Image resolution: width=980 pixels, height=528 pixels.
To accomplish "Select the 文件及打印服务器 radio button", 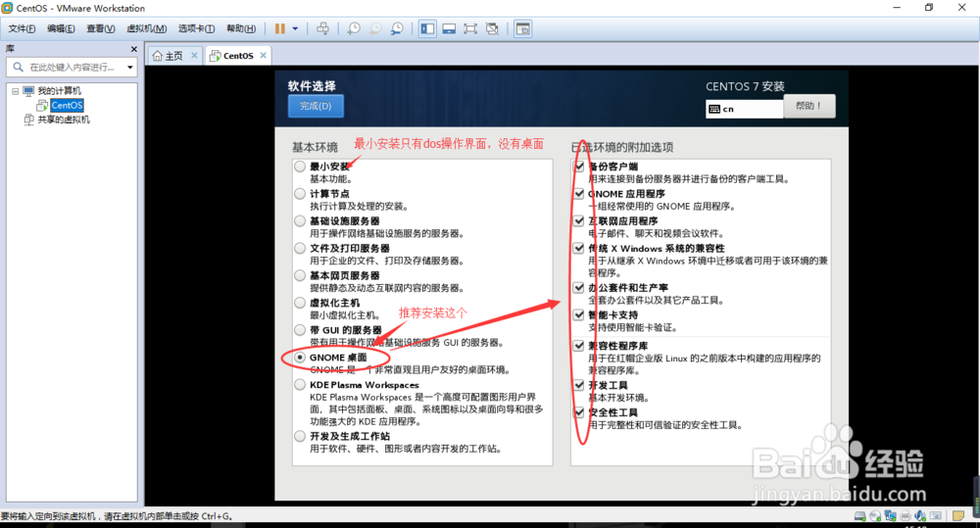I will click(x=300, y=248).
